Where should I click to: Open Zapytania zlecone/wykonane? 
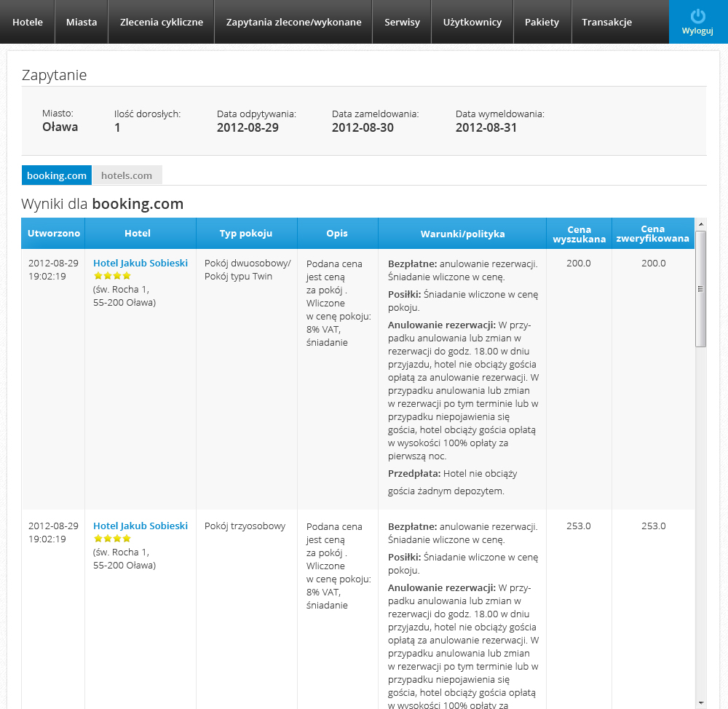coord(293,22)
